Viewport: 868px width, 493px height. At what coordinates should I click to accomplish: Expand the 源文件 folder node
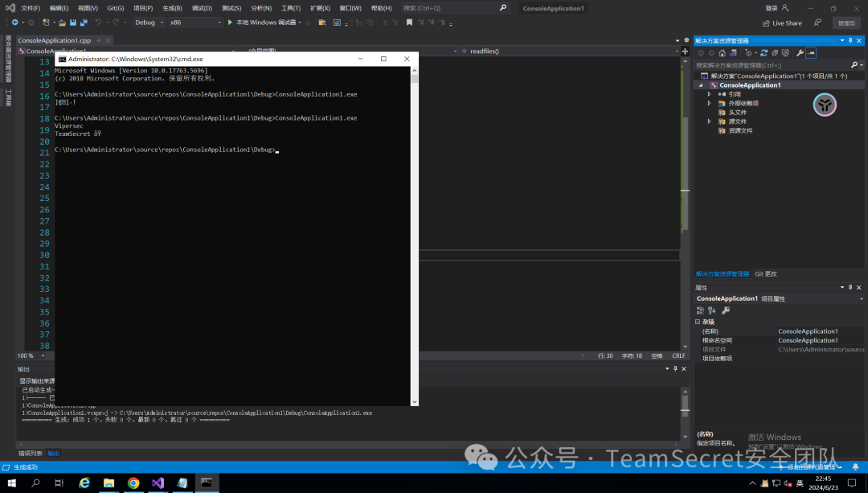[709, 121]
